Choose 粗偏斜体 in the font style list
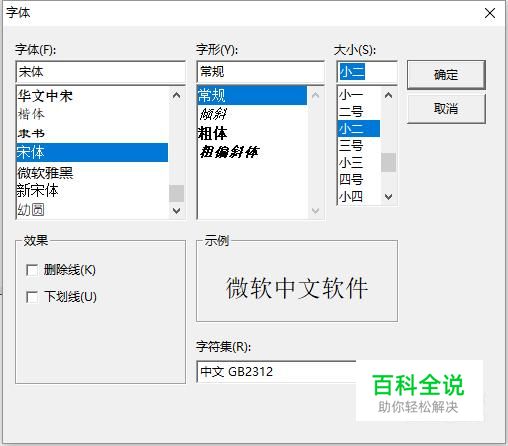508x446 pixels. pyautogui.click(x=252, y=152)
